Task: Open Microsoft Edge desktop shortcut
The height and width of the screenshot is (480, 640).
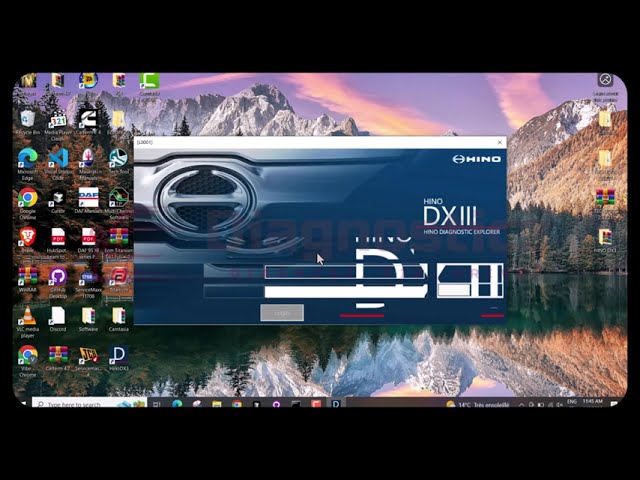Action: [x=27, y=164]
